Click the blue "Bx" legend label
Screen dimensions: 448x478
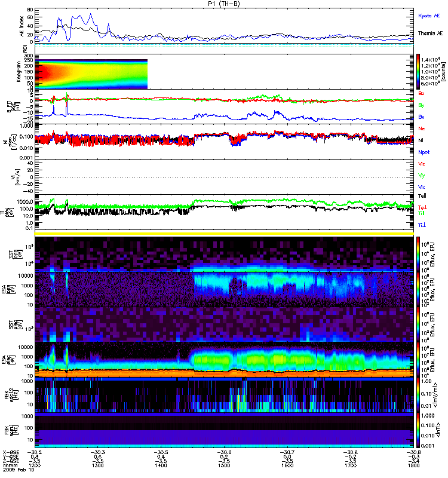click(x=421, y=117)
